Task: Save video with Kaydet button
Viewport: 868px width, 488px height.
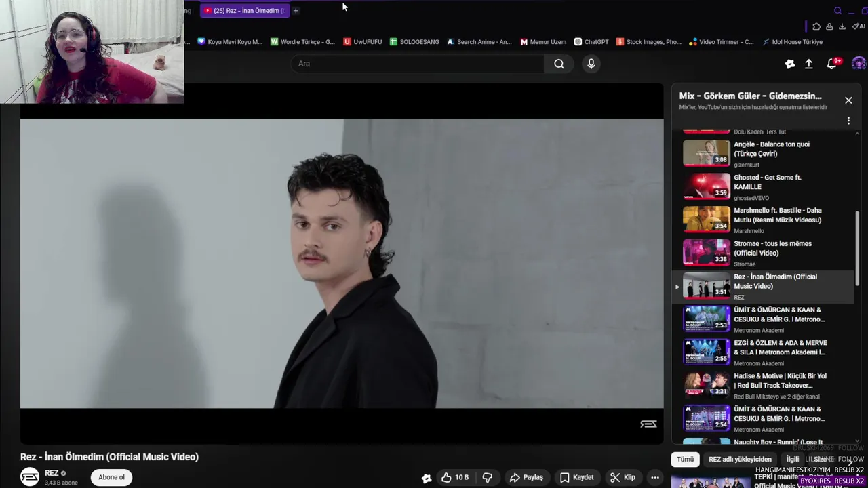Action: coord(577,477)
